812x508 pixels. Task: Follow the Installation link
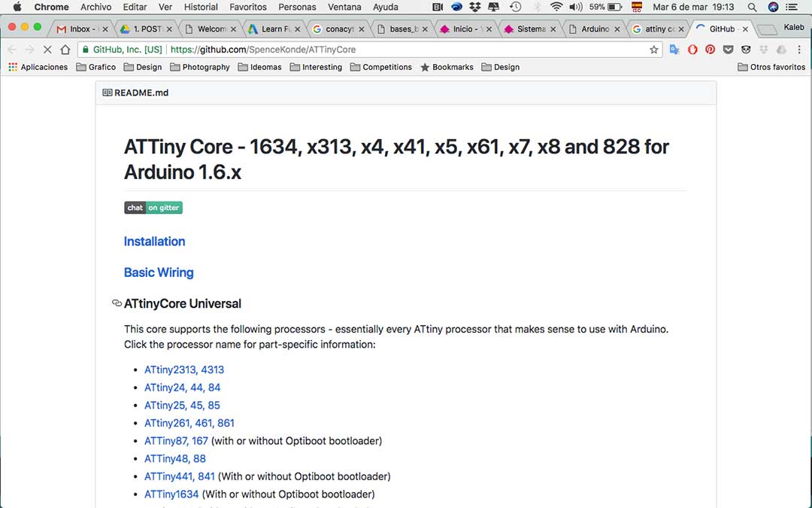click(154, 242)
